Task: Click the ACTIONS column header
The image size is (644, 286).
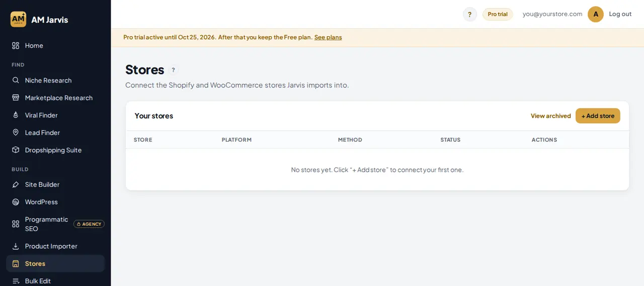Action: pyautogui.click(x=544, y=140)
